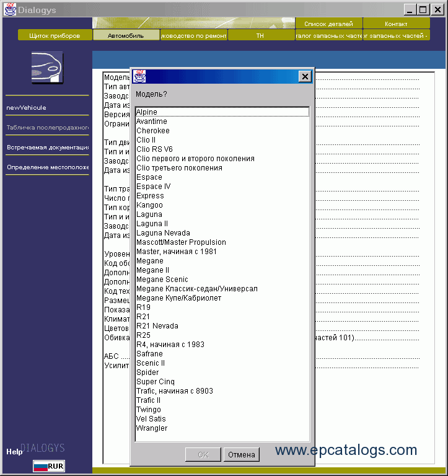Click the Отмена button

pos(241,454)
